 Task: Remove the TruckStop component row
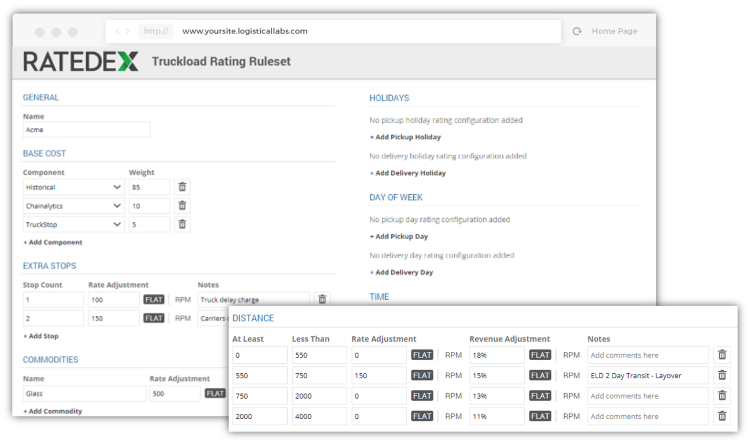coord(182,224)
